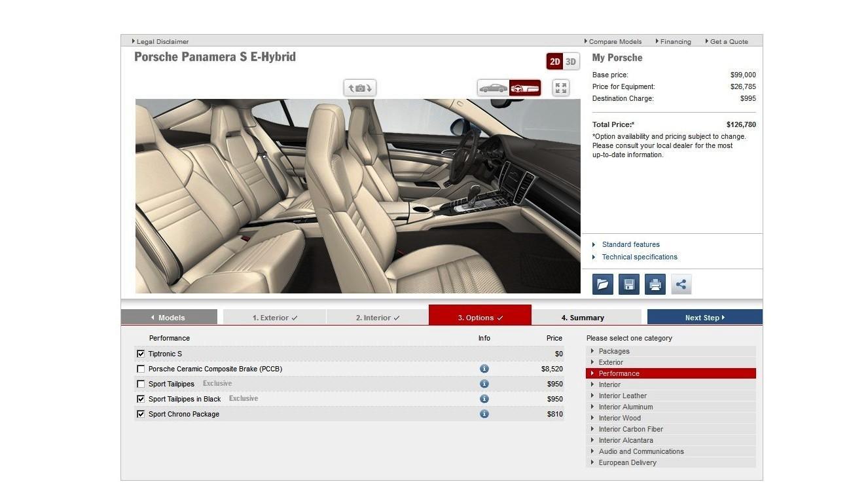868x486 pixels.
Task: Uncheck the Tiptronic S option
Action: [141, 354]
